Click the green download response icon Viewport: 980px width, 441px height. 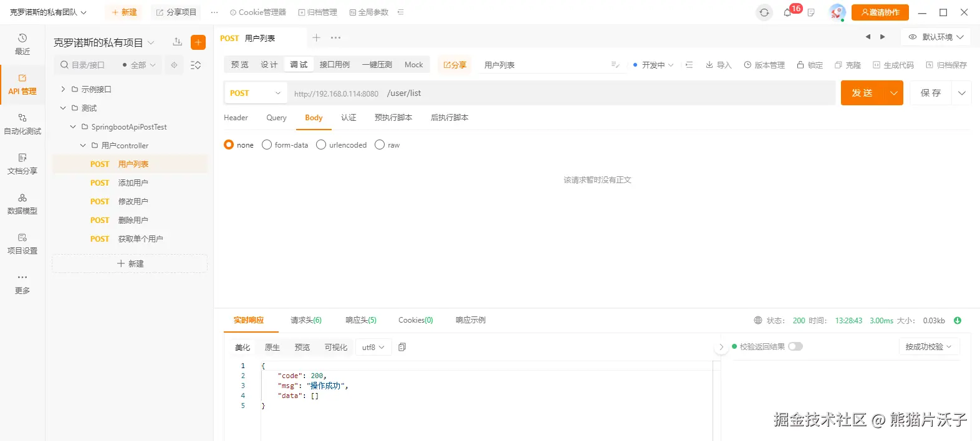(958, 320)
